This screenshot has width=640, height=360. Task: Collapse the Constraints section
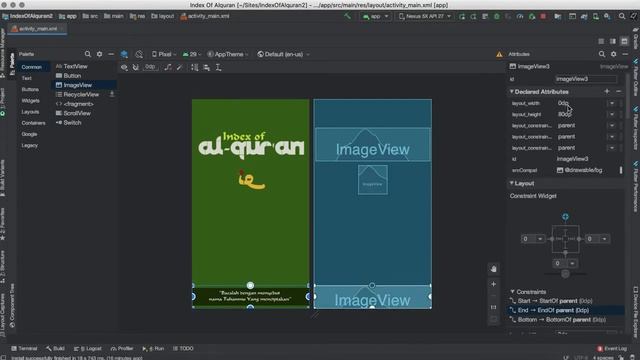coord(512,291)
